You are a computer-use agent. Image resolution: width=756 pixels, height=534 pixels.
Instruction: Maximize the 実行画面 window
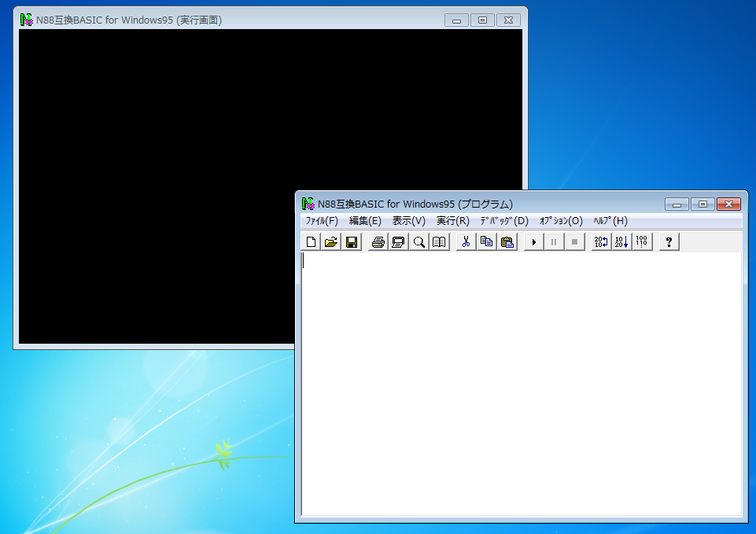(482, 20)
